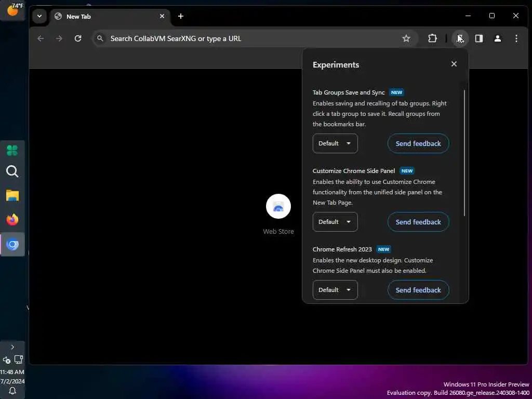Open the tab search dropdown arrow
Image resolution: width=532 pixels, height=399 pixels.
click(x=39, y=16)
